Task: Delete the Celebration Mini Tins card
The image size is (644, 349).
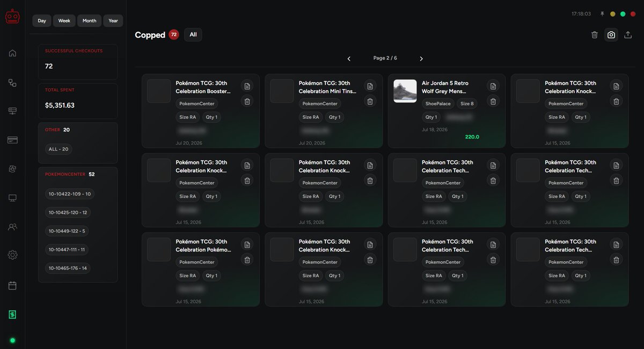Action: tap(370, 101)
